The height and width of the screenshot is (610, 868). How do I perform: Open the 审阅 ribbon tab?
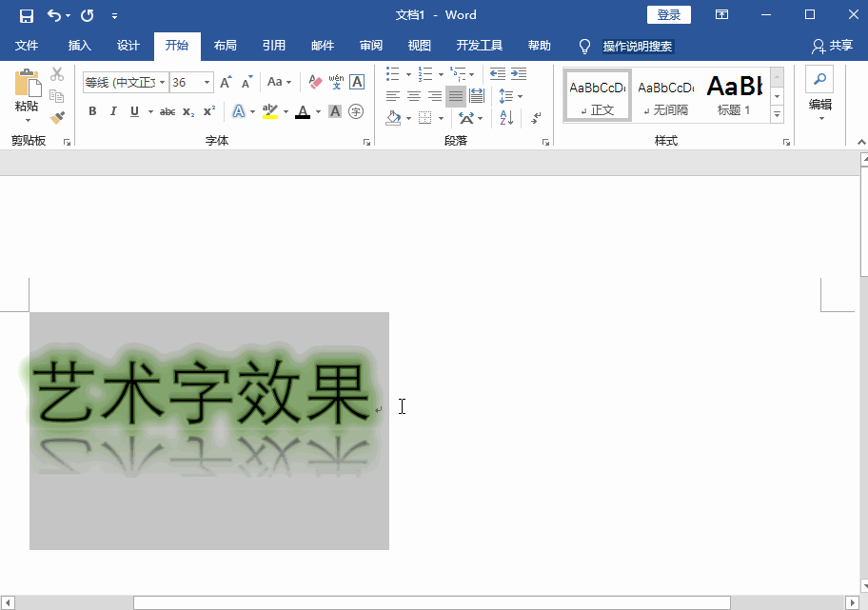tap(370, 45)
